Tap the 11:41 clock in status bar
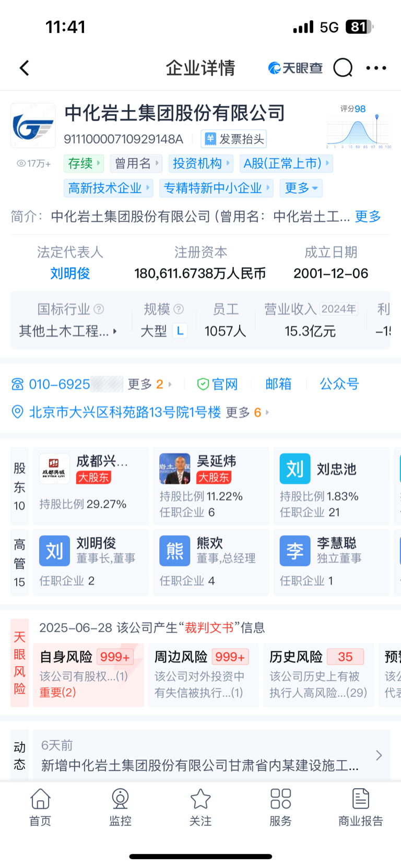401x868 pixels. tap(65, 27)
